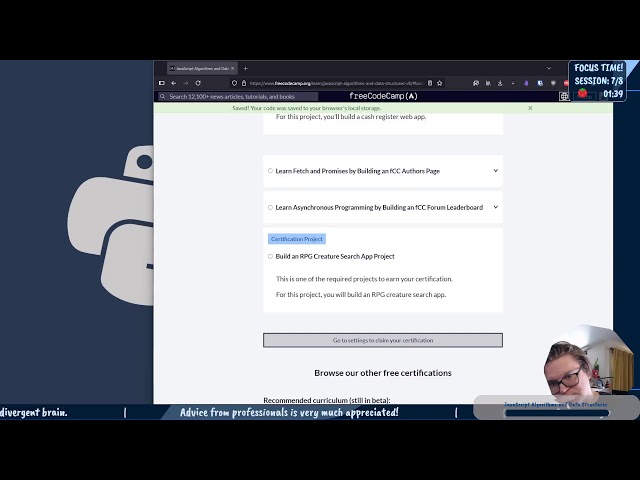Image resolution: width=640 pixels, height=480 pixels.
Task: Click the sidebar toggle icon left of back arrow
Action: tap(162, 83)
